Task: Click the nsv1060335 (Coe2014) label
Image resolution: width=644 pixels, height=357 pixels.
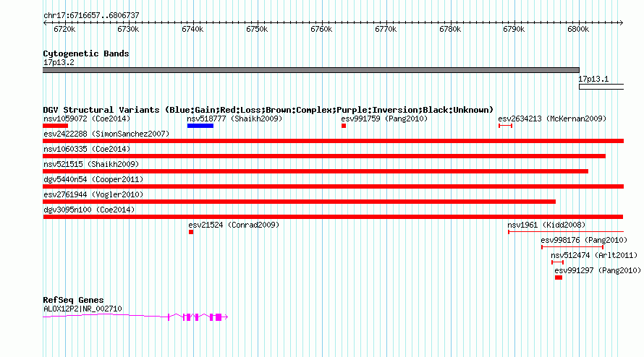Action: [87, 149]
